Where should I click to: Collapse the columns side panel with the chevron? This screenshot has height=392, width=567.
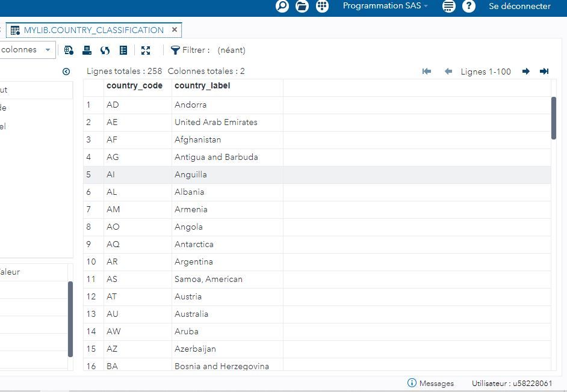pos(66,72)
